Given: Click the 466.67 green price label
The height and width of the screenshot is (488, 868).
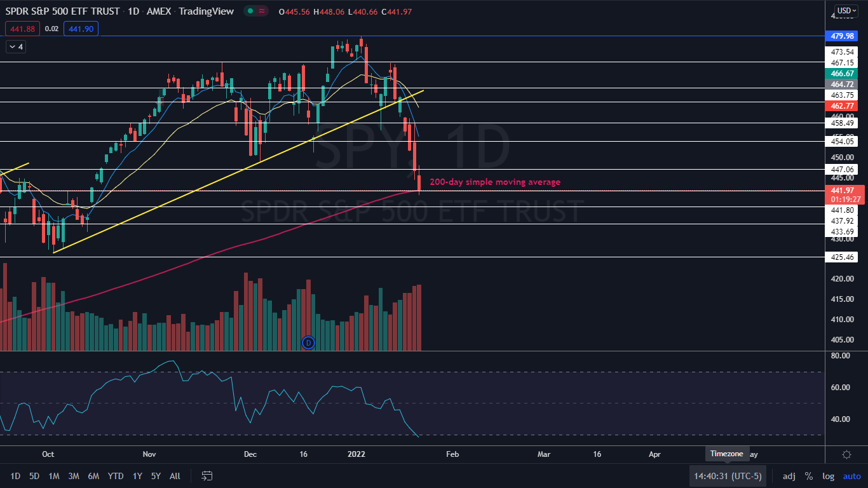Looking at the screenshot, I should (x=843, y=74).
